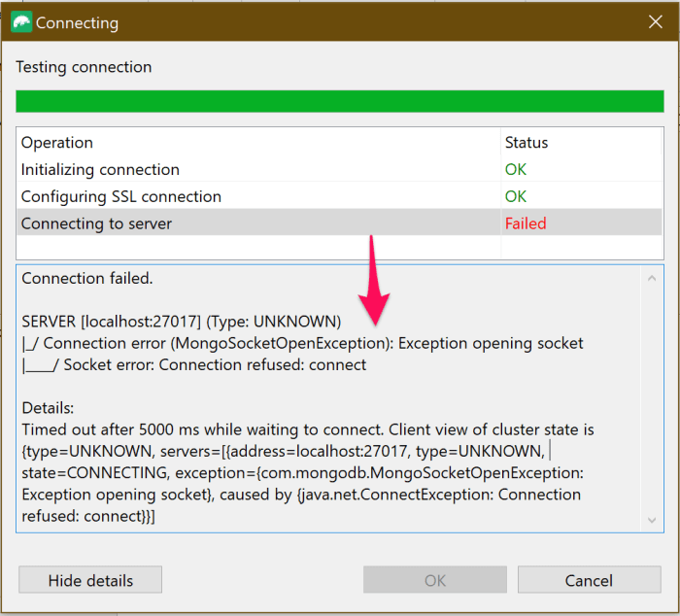Click the state=CONNECTING exception line
Image resolution: width=680 pixels, height=616 pixels.
(x=303, y=473)
